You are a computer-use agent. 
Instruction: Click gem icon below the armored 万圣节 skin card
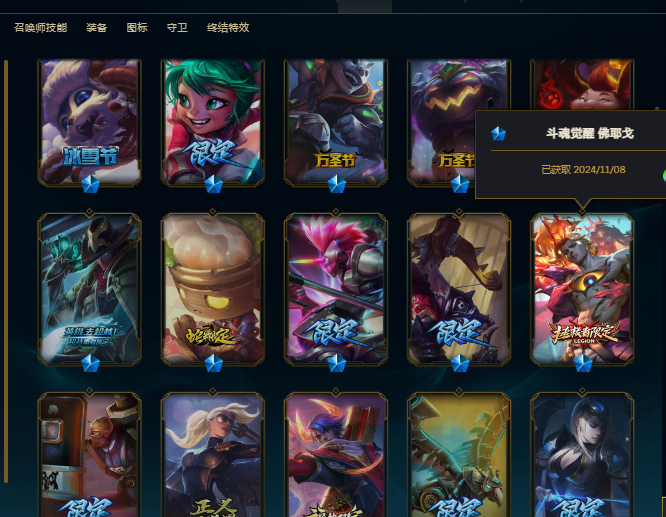(336, 184)
